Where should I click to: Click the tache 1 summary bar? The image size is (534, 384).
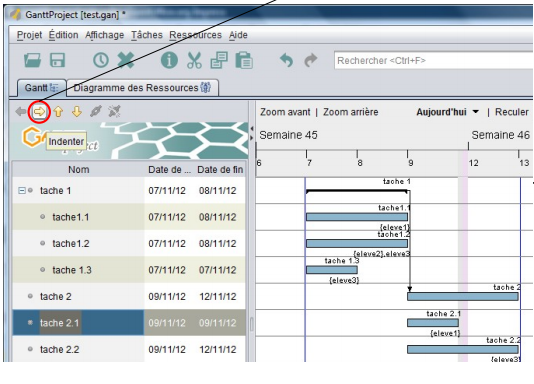click(x=357, y=191)
